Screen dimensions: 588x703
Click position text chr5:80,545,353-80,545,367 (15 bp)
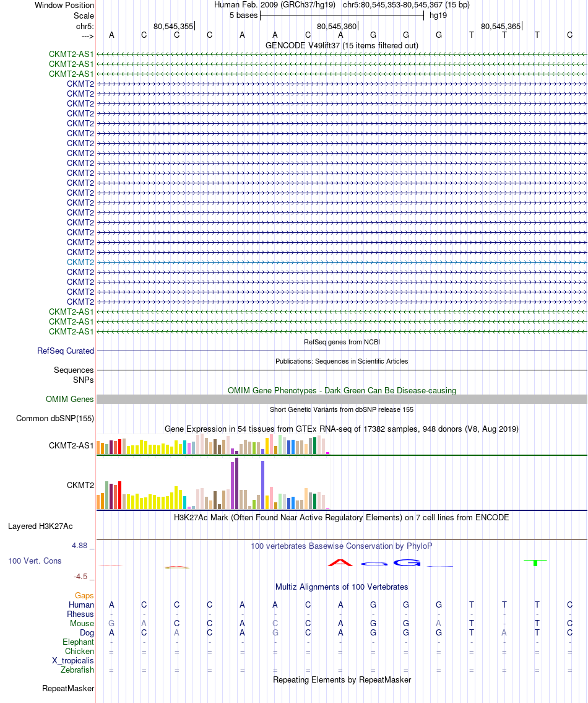pos(406,5)
